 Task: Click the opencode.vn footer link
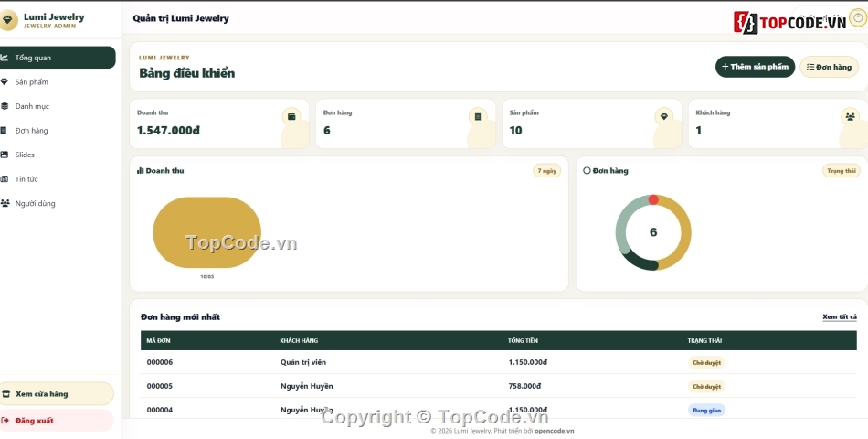tap(554, 431)
